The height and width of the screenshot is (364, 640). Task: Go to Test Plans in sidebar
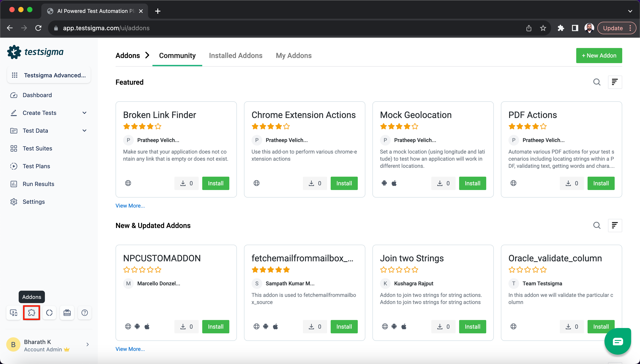[x=36, y=166]
